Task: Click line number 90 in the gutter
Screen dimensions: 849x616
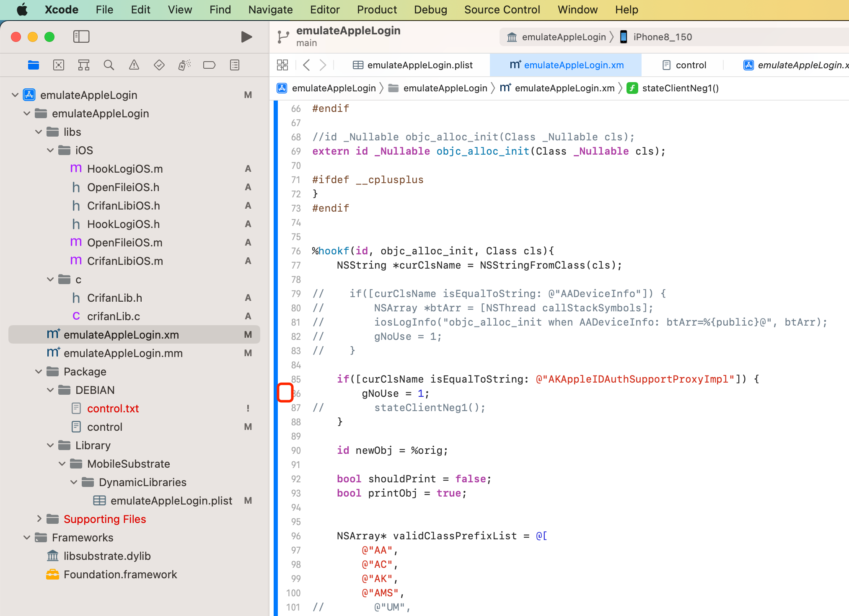Action: click(296, 450)
